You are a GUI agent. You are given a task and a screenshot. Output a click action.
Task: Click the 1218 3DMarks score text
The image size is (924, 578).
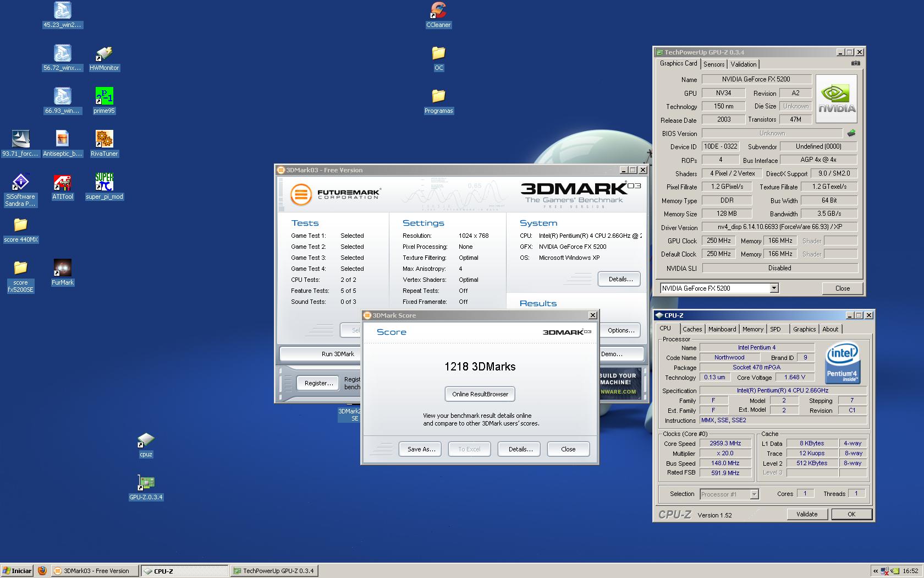480,367
